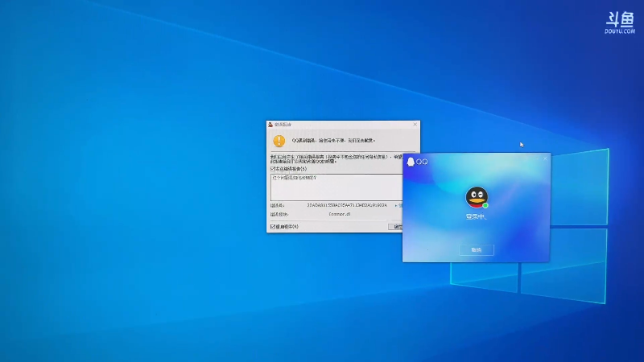Click the Common.dll error module text
Viewport: 644px width, 362px height.
click(340, 214)
